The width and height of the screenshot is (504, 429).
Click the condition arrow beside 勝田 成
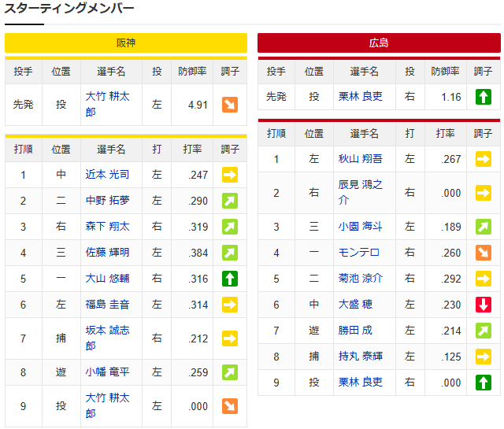click(x=484, y=331)
